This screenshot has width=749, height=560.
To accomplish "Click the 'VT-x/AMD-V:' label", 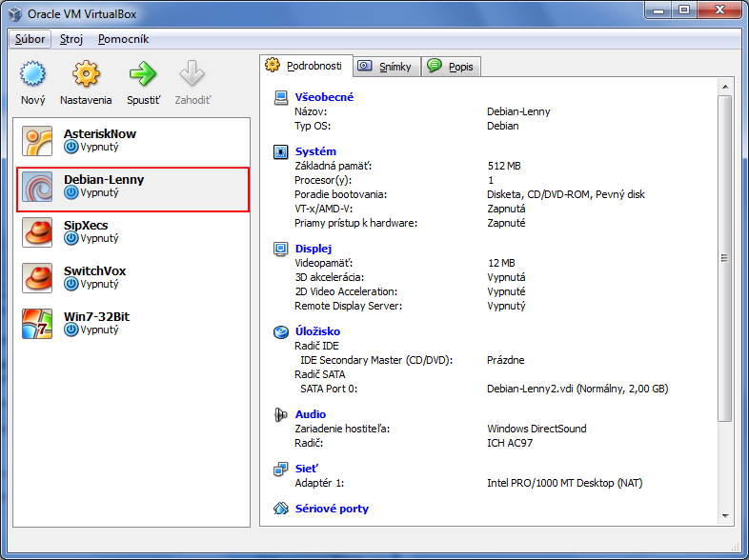I will 323,209.
